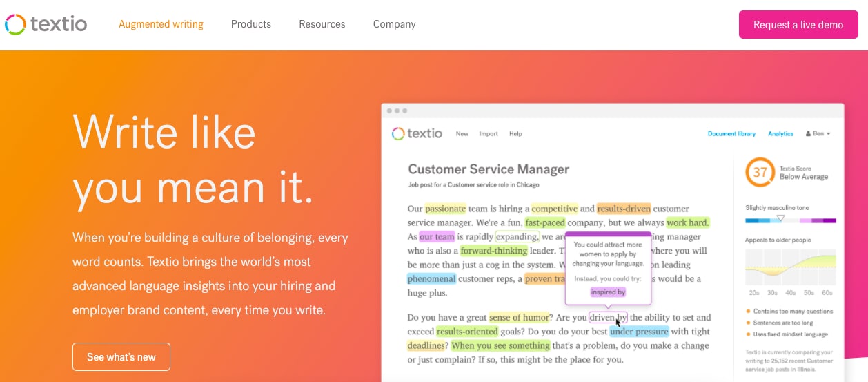The width and height of the screenshot is (868, 382).
Task: Select Help in the app preview menu
Action: point(515,134)
